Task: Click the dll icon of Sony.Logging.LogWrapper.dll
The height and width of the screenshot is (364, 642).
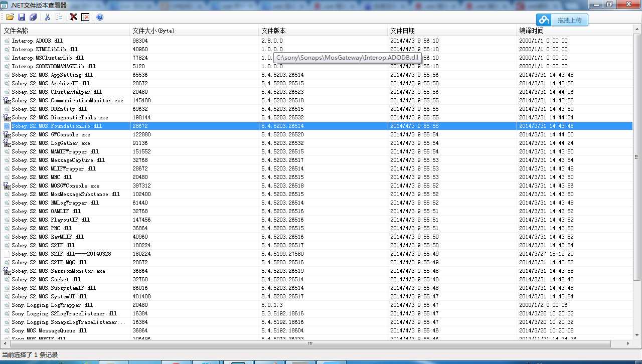Action: tap(7, 305)
